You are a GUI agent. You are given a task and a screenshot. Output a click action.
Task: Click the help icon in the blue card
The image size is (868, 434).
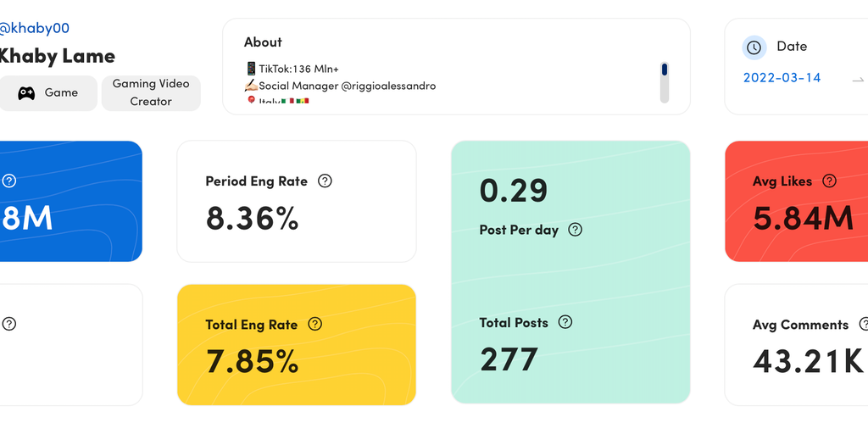9,181
